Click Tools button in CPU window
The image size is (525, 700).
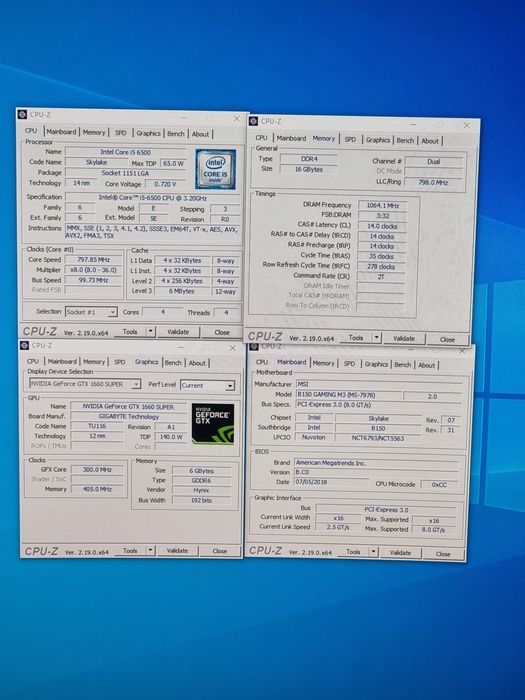point(130,332)
